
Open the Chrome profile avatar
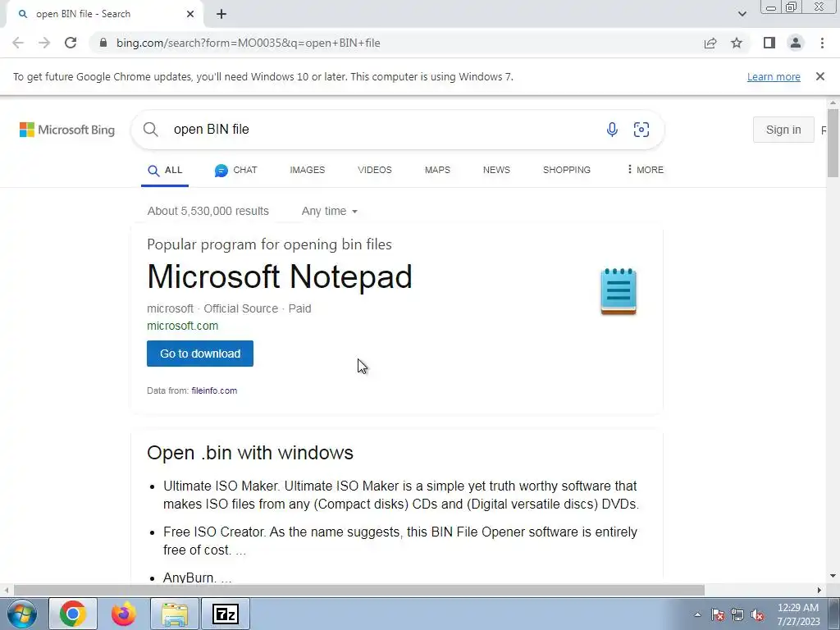pos(796,43)
